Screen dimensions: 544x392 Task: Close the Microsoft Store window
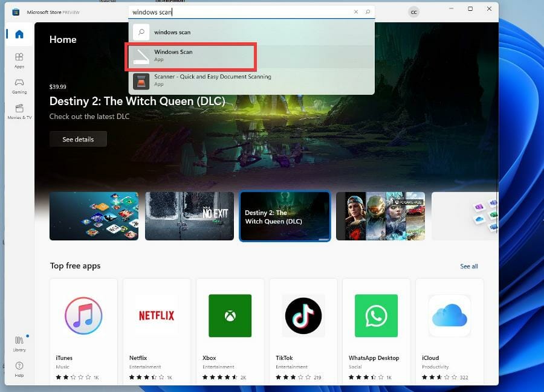pos(489,8)
